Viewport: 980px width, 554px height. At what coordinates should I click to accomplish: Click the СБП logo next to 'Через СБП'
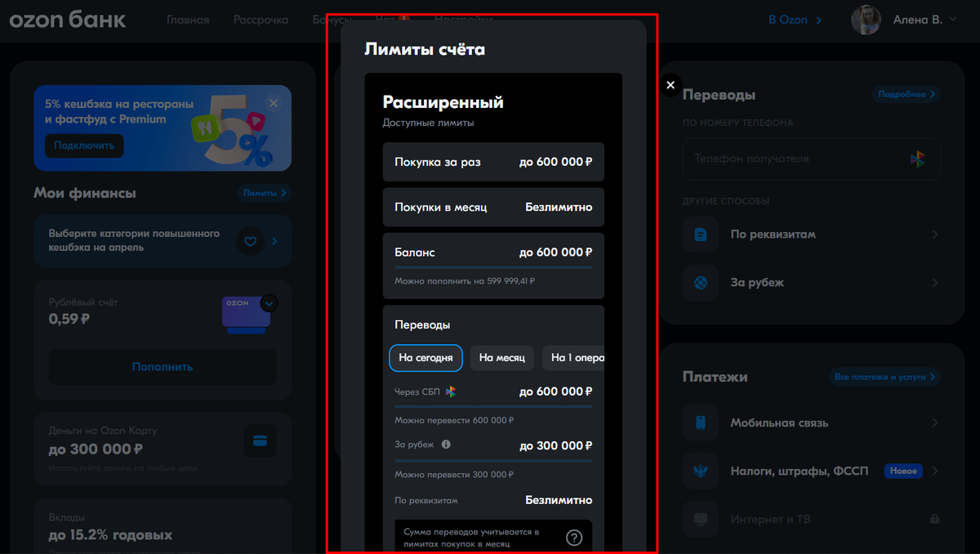click(451, 392)
